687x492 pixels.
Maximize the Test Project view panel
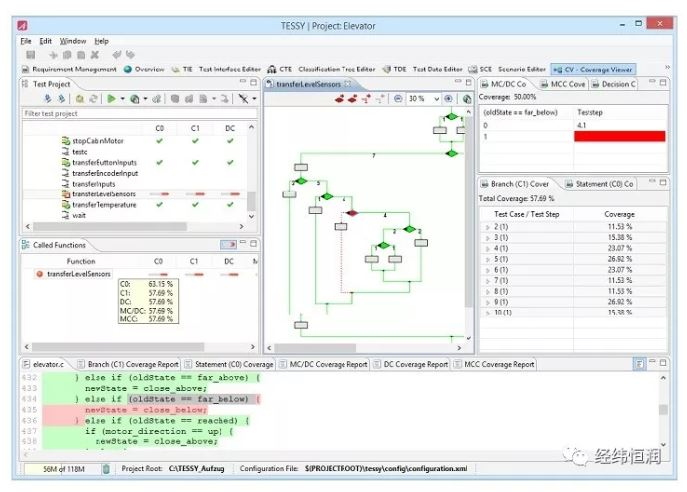253,82
